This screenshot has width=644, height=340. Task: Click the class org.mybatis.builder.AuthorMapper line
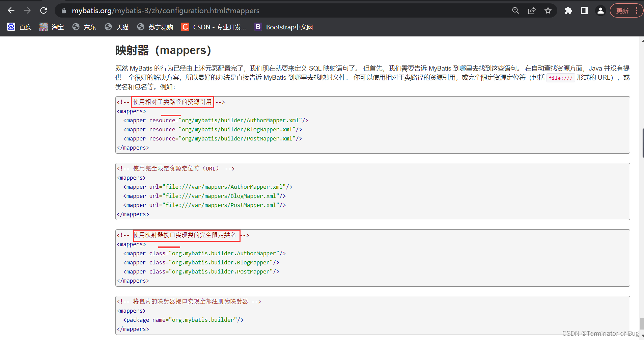pos(204,253)
